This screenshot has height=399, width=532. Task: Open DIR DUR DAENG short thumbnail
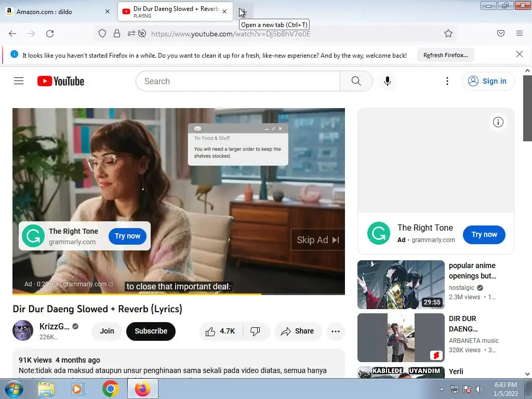[x=401, y=338]
